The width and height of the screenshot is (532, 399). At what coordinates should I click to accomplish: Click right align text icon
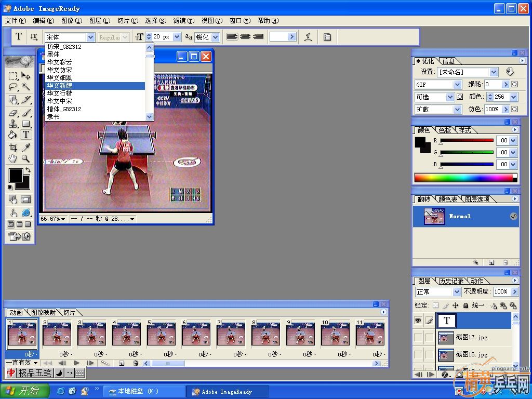coord(258,37)
